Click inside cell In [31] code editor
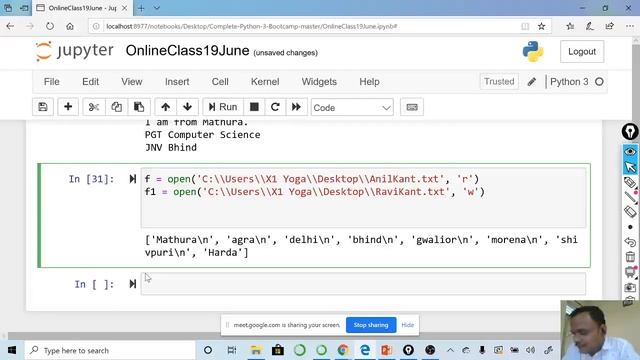This screenshot has height=360, width=640. click(363, 198)
